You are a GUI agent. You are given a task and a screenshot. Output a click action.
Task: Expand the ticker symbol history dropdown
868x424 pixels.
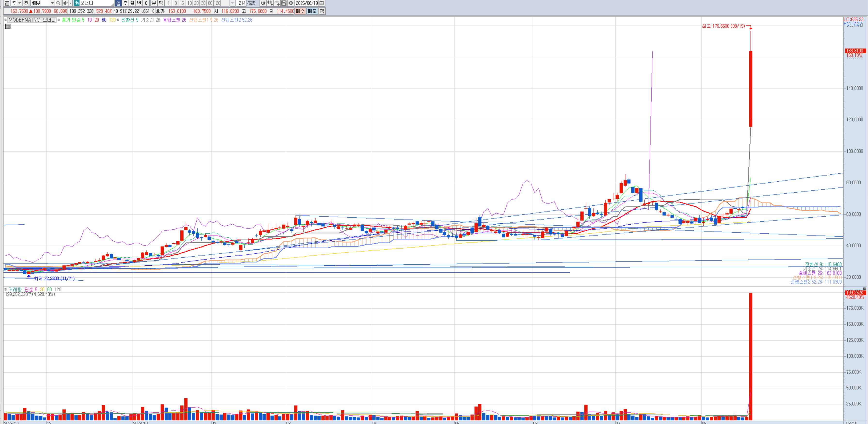[x=52, y=3]
